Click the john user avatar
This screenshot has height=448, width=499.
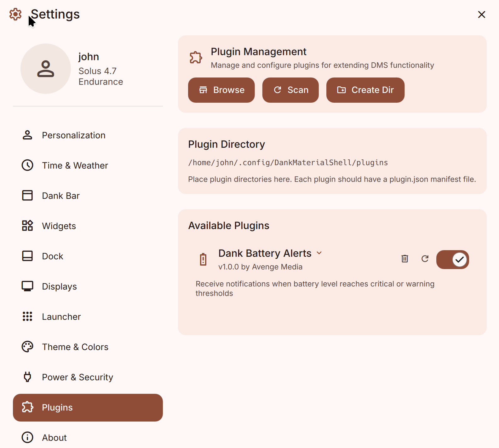(x=46, y=69)
